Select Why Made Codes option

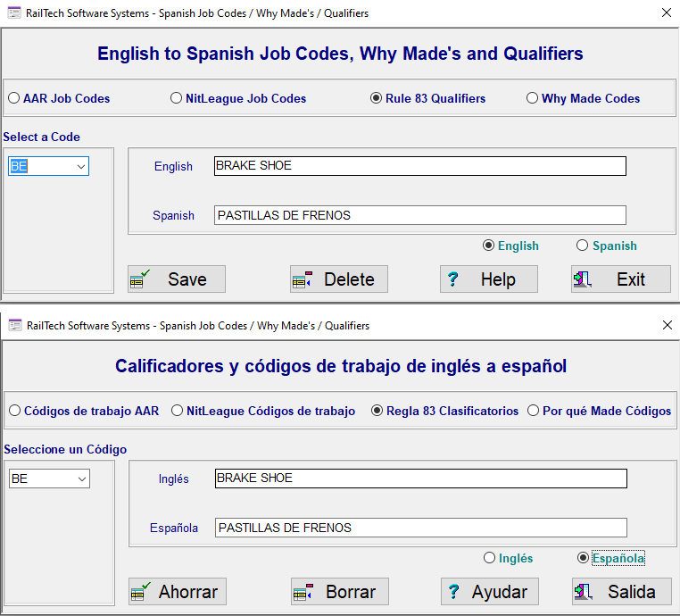click(x=583, y=98)
